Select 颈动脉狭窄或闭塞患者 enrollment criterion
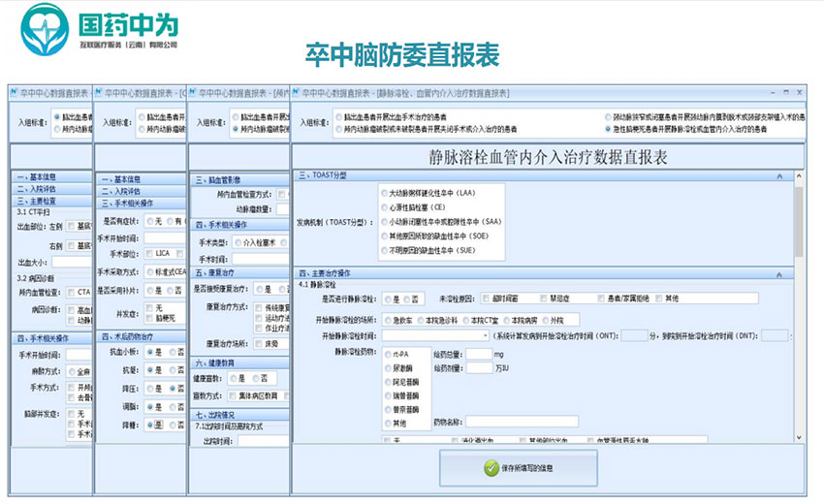The image size is (824, 504). (x=608, y=116)
